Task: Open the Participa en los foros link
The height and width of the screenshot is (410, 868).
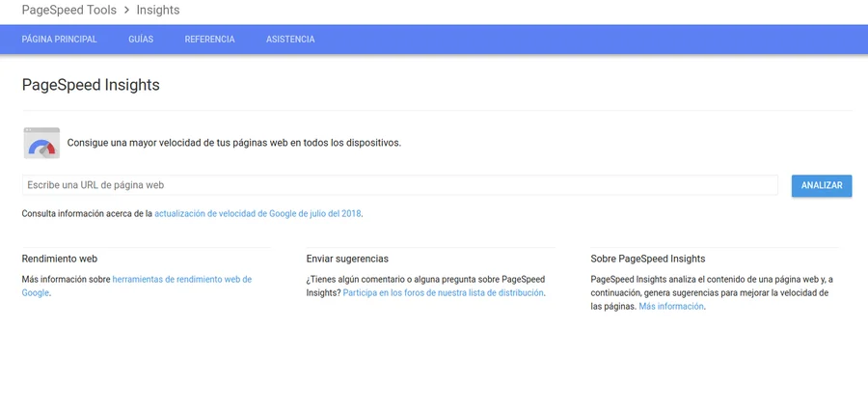Action: (x=443, y=293)
